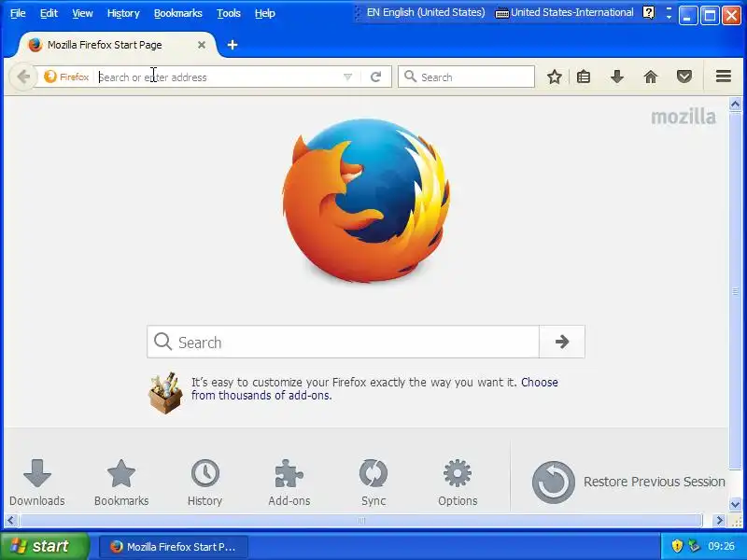Open a new tab with plus button
Viewport: 747px width, 560px height.
233,45
